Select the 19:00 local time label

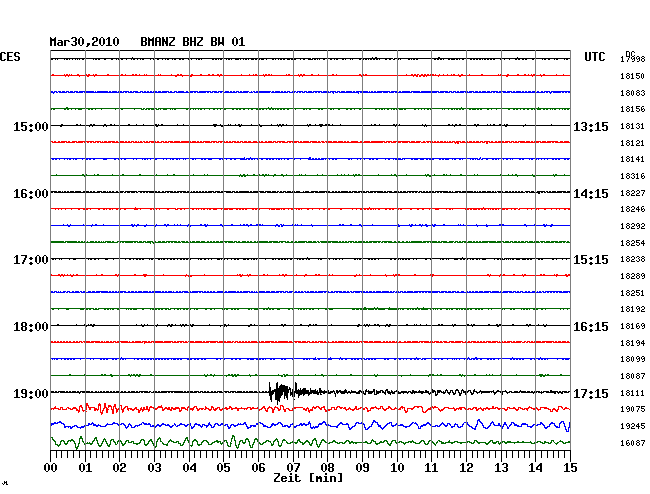click(x=31, y=393)
